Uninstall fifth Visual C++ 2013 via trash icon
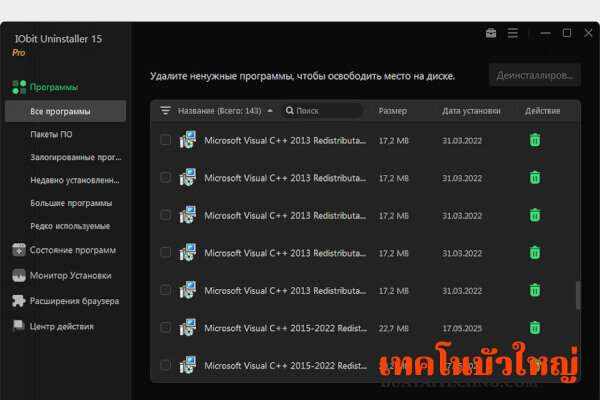The height and width of the screenshot is (400, 600). point(535,290)
